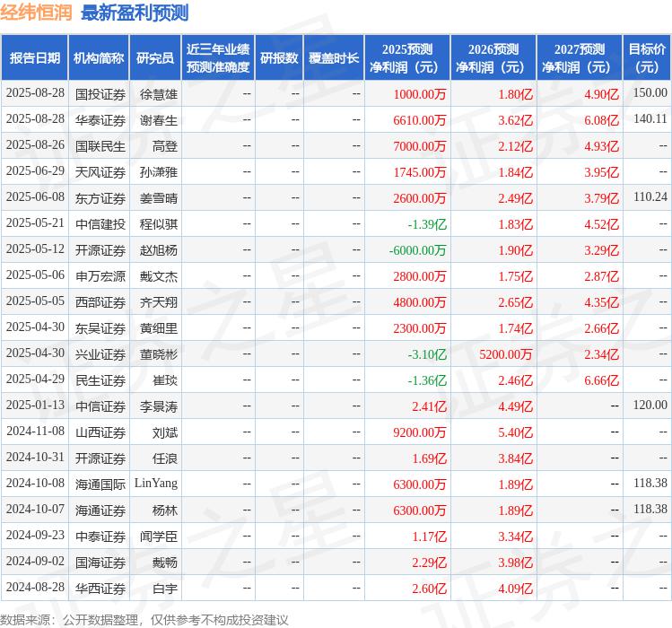Click the 1000.00万 profit forecast value
The height and width of the screenshot is (628, 672).
coord(420,94)
